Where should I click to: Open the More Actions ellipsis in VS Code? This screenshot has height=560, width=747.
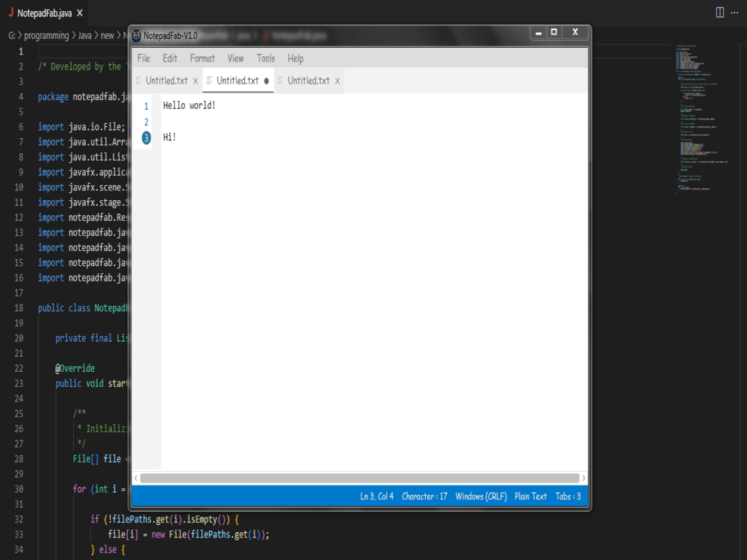click(x=734, y=12)
